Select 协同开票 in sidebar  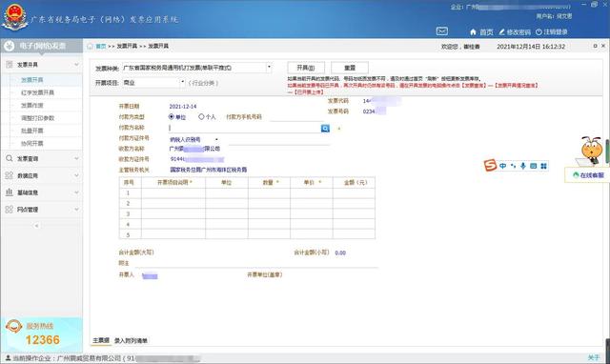click(x=31, y=144)
